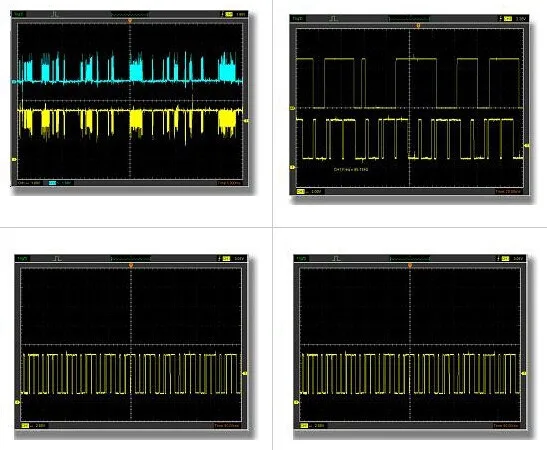Click memory position bar on the cyan-trace scope

129,15
